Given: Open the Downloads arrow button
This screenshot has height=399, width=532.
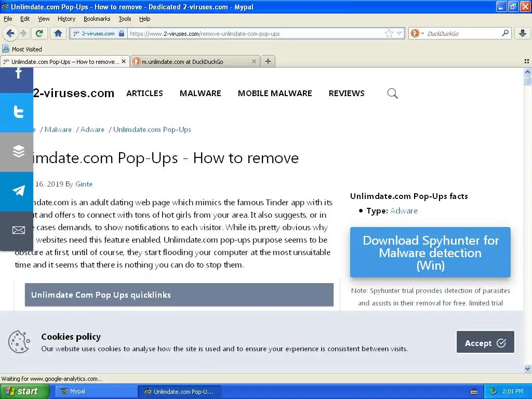Looking at the screenshot, I should [523, 33].
